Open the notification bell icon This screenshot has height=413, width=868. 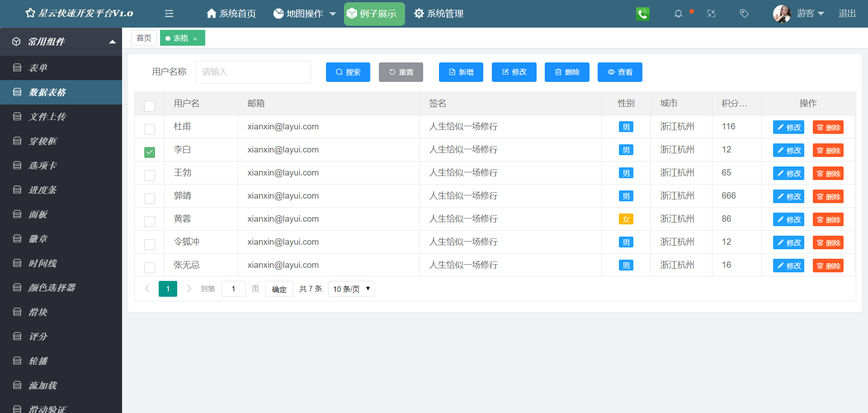pos(678,14)
